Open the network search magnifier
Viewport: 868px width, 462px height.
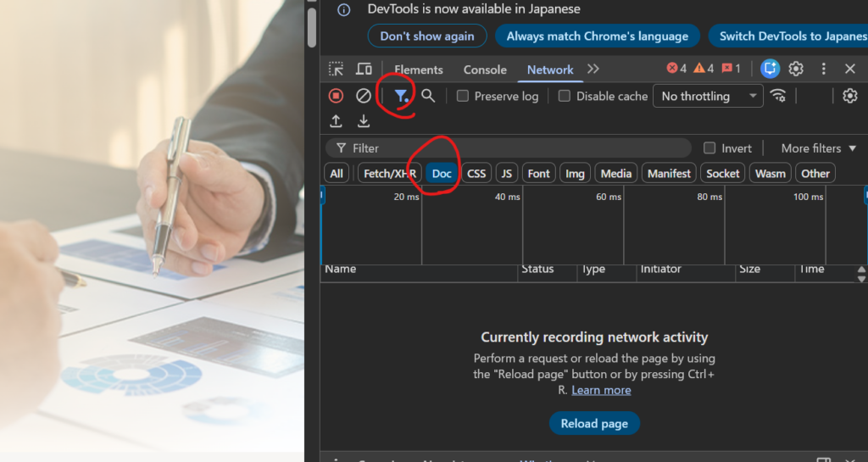click(x=428, y=96)
